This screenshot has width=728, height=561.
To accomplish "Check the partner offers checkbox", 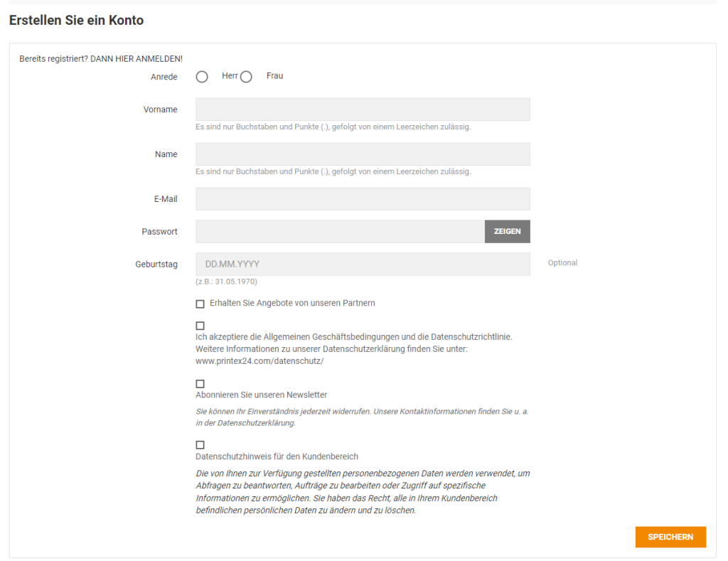I will click(x=200, y=304).
